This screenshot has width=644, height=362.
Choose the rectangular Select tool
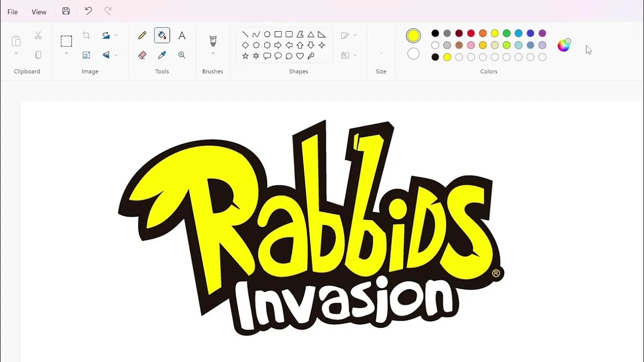coord(66,41)
